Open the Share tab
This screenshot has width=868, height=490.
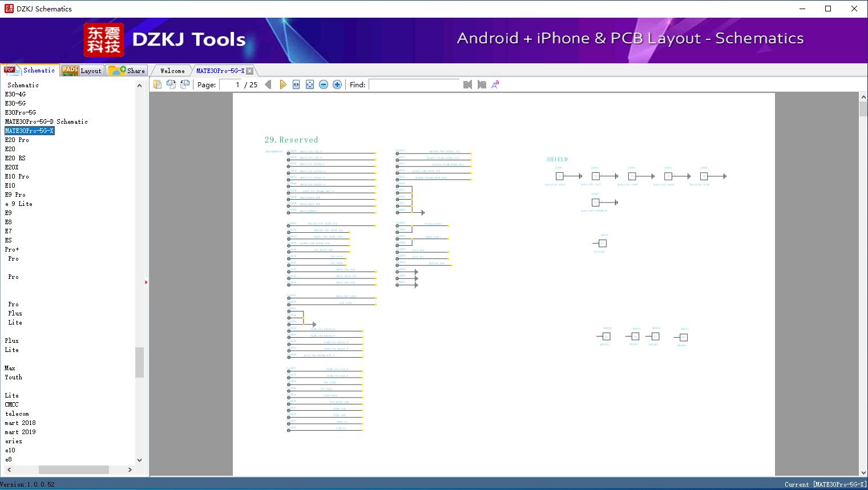(127, 71)
